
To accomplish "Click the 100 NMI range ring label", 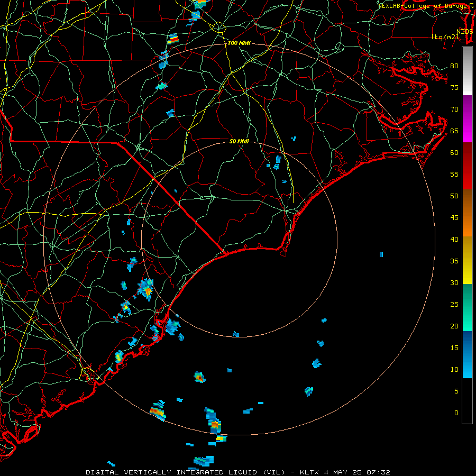I will (239, 43).
